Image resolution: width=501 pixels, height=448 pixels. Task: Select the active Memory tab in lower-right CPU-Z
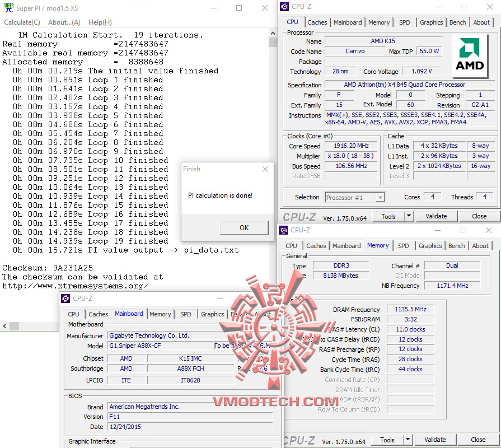(378, 245)
